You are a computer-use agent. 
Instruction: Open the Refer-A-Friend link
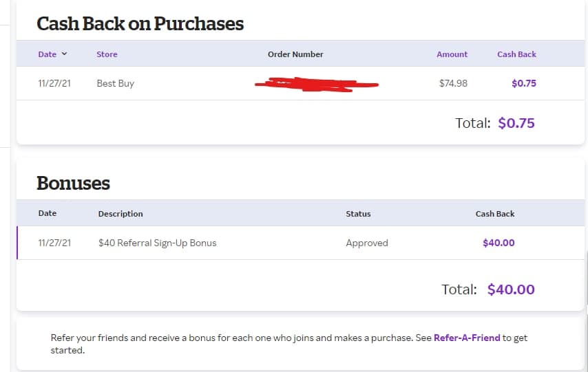coord(467,338)
